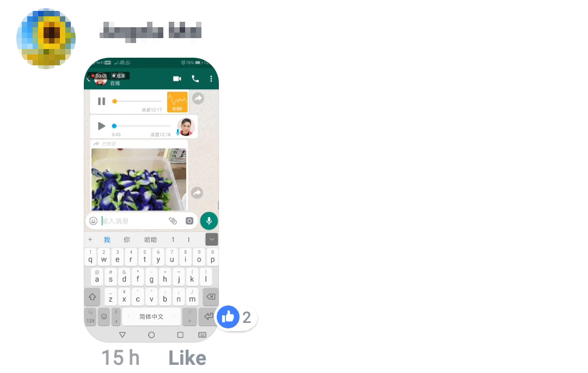This screenshot has height=373, width=588.
Task: Click the attachment paperclip icon
Action: coord(173,221)
